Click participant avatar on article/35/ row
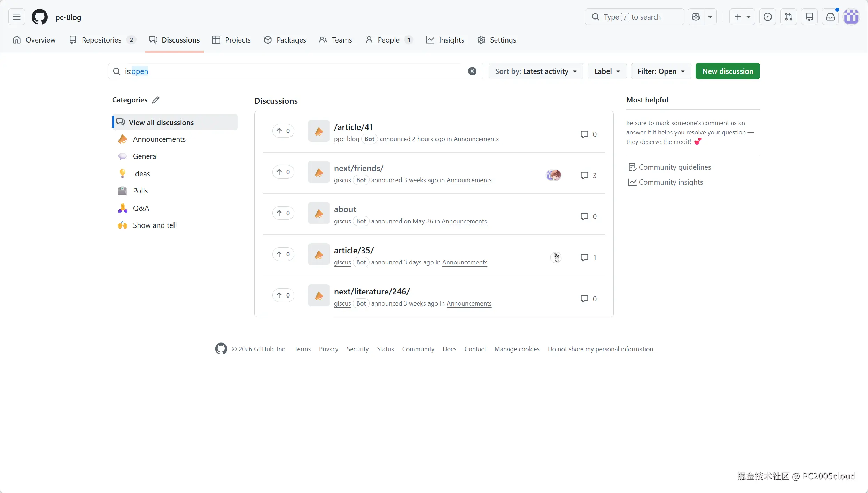Screen dimensions: 868x493 (x=556, y=257)
